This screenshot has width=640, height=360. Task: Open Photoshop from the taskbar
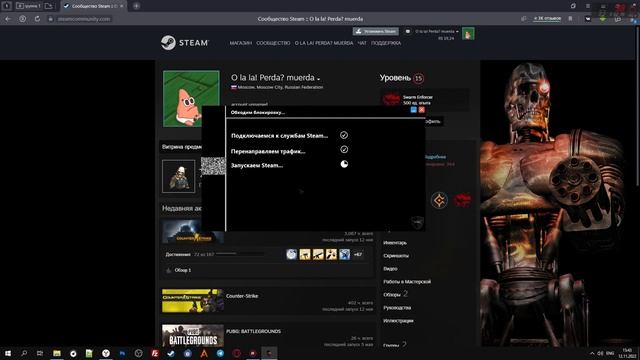(x=122, y=353)
